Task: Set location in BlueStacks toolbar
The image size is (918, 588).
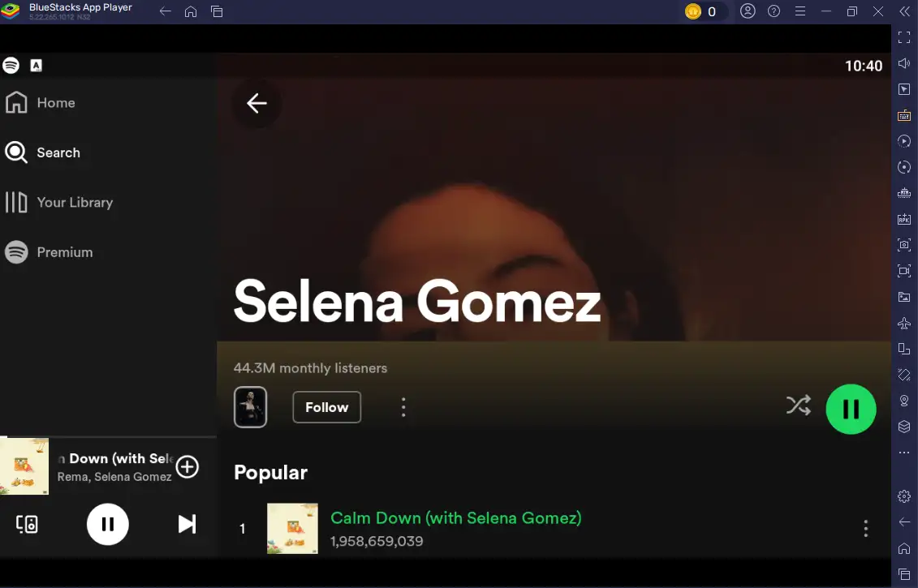Action: 904,401
